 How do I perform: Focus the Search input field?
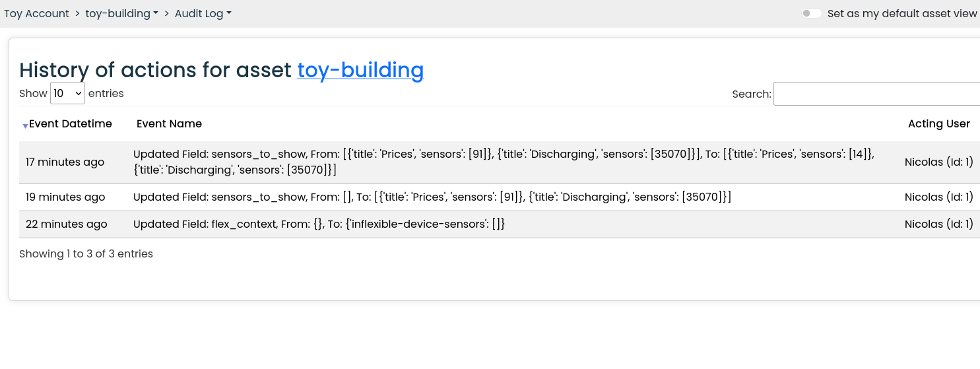click(x=876, y=94)
